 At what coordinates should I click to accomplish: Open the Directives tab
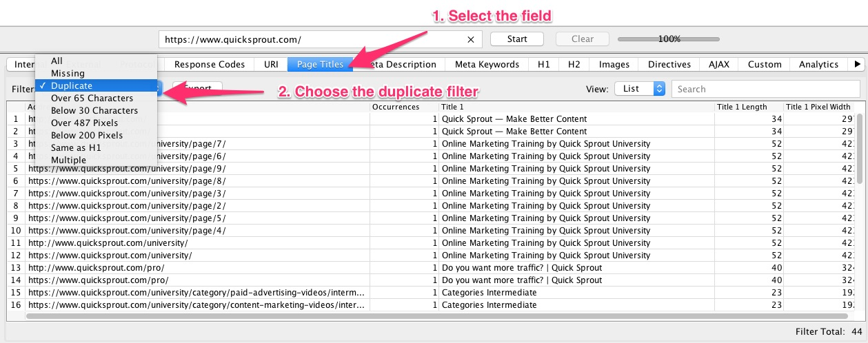669,64
